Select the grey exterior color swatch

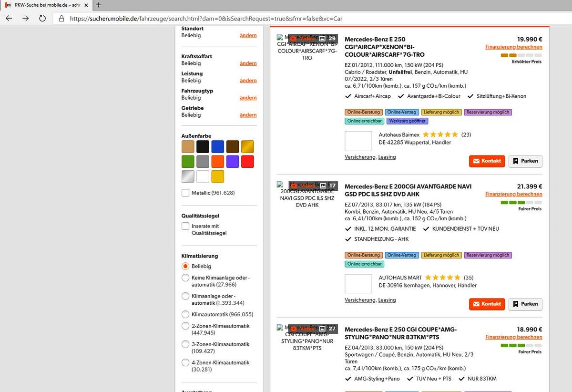(x=203, y=161)
